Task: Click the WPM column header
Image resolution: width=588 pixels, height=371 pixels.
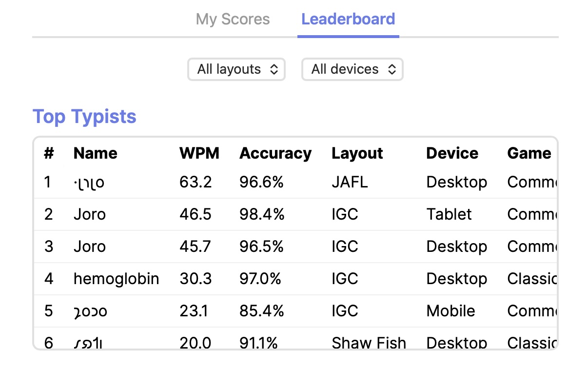Action: 199,153
